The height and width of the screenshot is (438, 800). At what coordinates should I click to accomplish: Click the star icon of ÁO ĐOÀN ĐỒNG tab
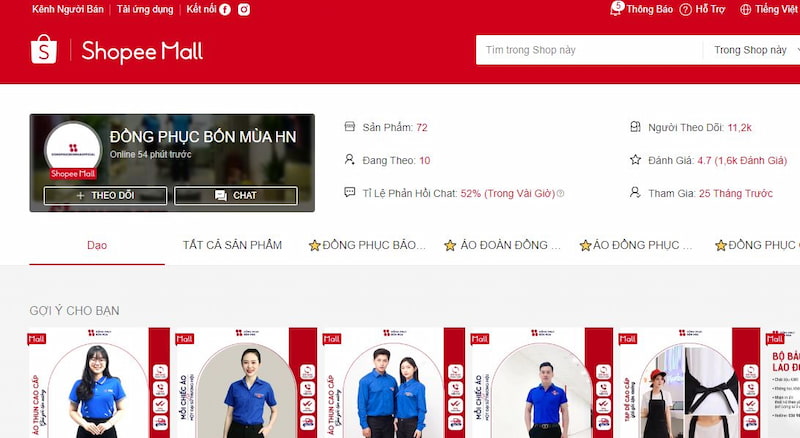449,246
